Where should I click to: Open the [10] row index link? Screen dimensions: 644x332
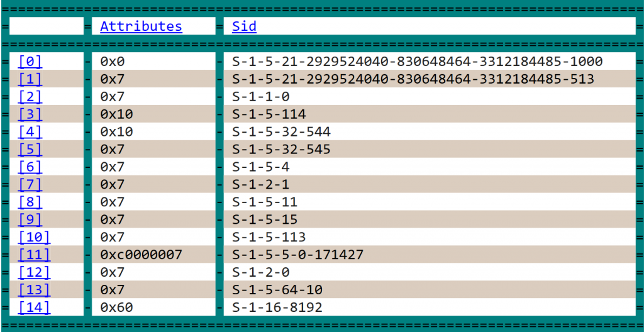point(34,238)
